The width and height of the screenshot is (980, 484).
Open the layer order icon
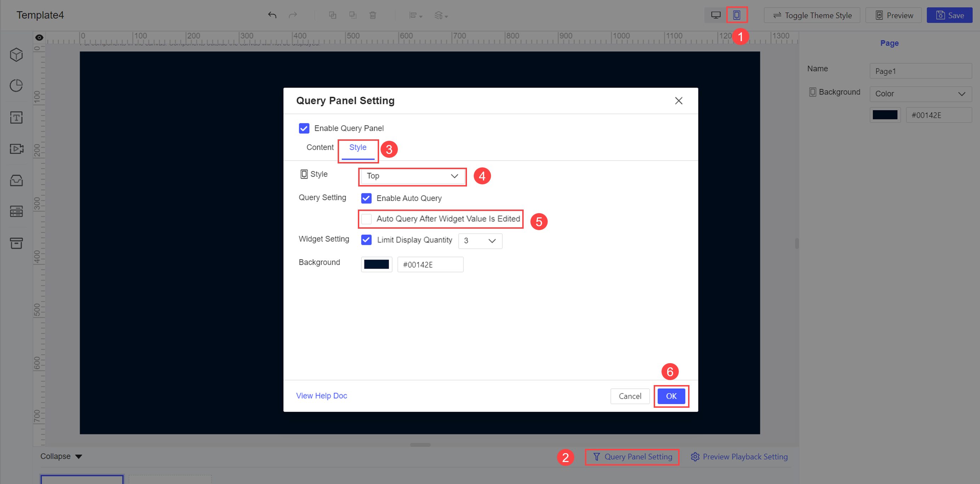point(441,15)
